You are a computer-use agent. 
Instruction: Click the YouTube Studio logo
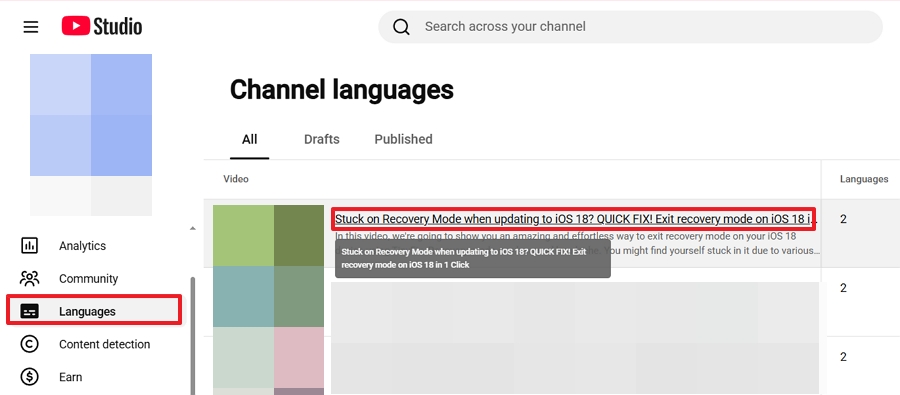102,26
